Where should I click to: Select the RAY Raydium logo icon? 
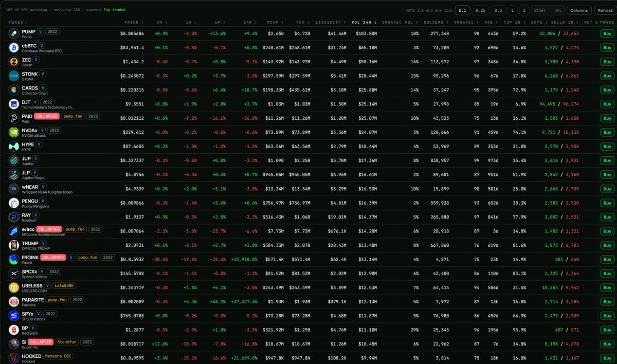pyautogui.click(x=14, y=217)
